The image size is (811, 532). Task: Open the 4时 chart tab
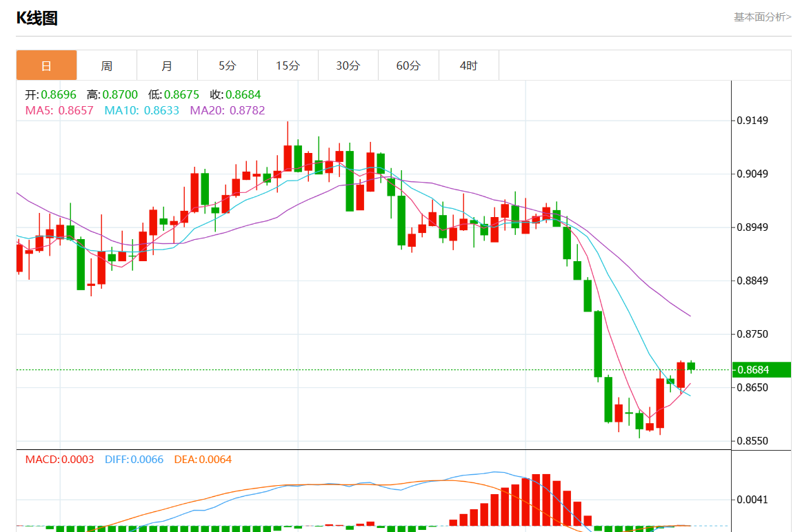[x=469, y=65]
